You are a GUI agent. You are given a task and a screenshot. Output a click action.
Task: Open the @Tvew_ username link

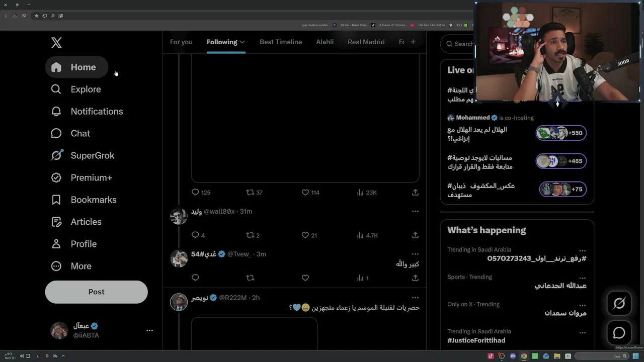click(239, 254)
